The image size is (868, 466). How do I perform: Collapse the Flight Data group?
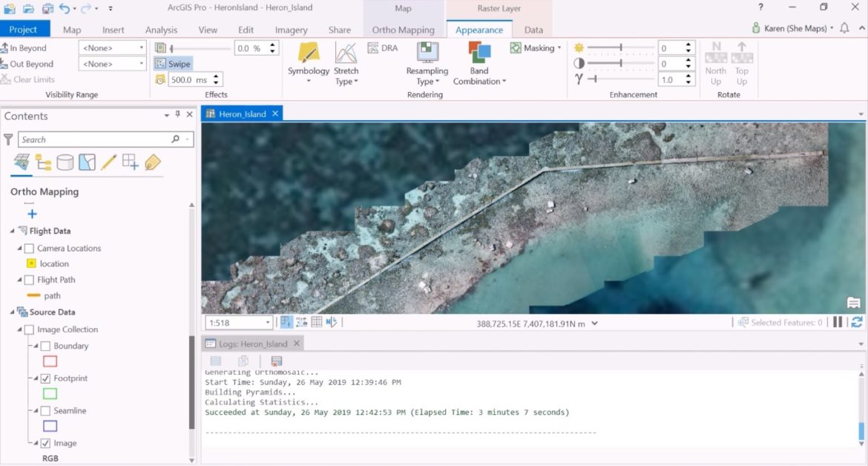pyautogui.click(x=12, y=231)
